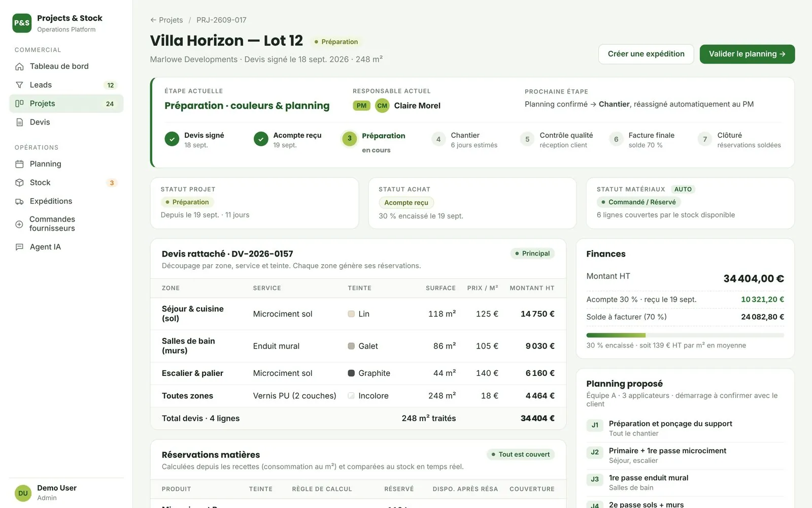Open Commandes fournisseurs page
The width and height of the screenshot is (812, 508).
coord(66,224)
